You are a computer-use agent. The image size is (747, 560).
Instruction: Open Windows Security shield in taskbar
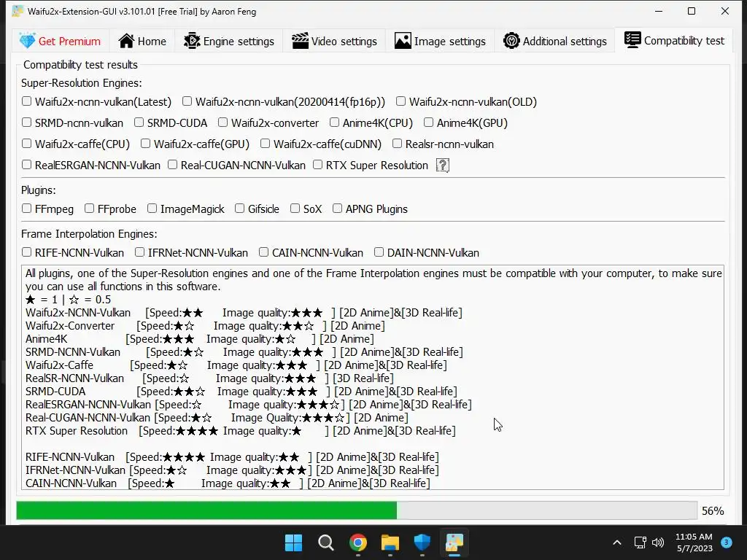coord(422,542)
